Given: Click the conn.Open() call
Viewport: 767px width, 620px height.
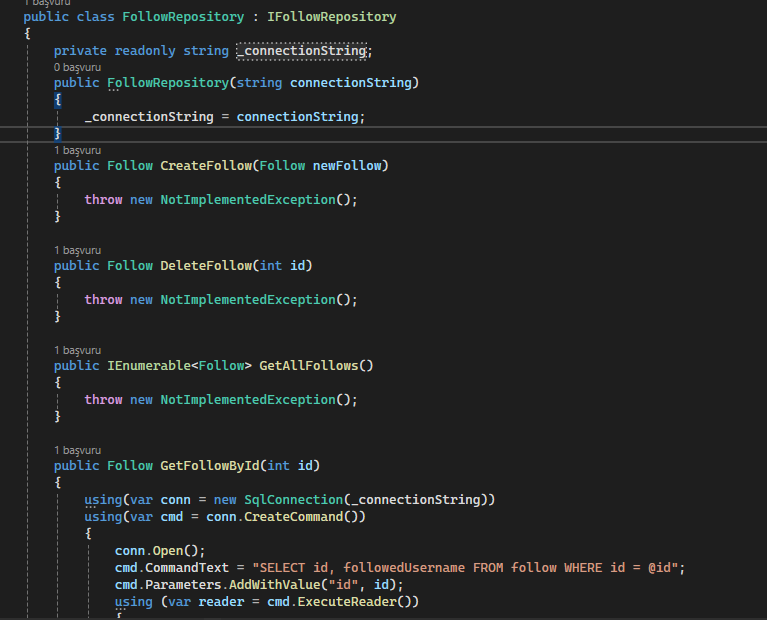Looking at the screenshot, I should click(x=160, y=551).
